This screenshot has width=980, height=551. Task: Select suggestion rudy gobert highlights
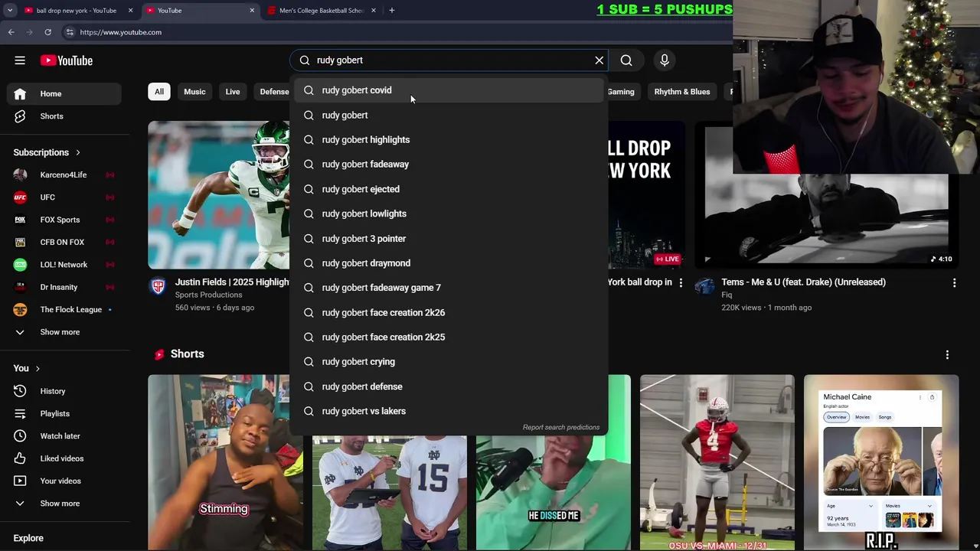[449, 140]
